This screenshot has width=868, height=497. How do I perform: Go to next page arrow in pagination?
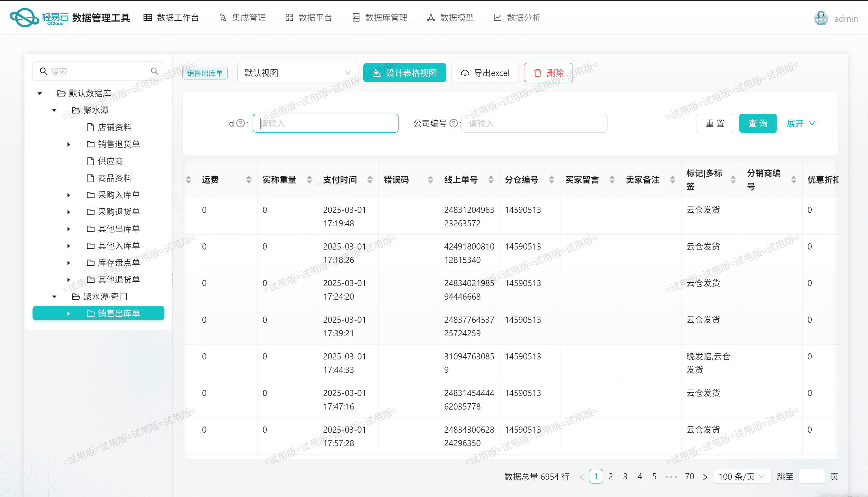click(x=705, y=477)
